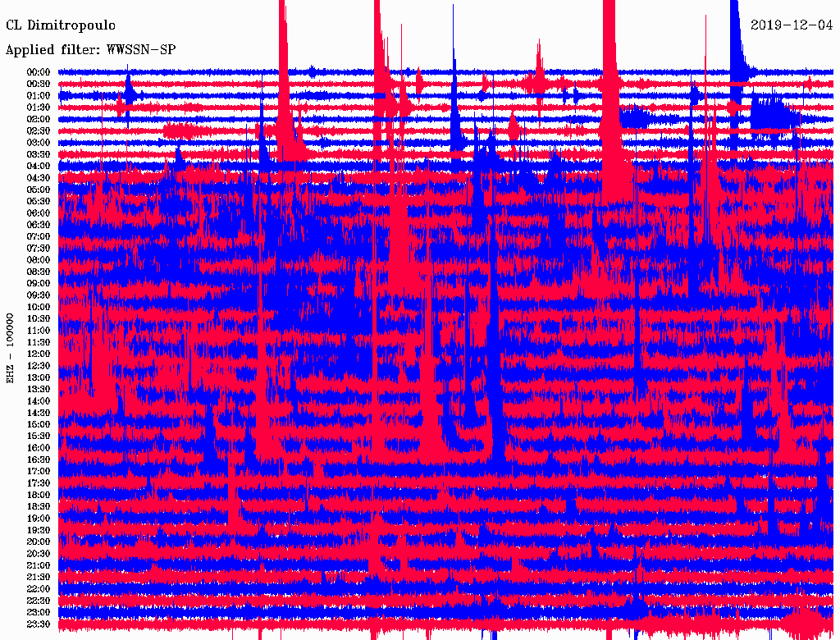Image resolution: width=840 pixels, height=640 pixels.
Task: Select the 02:30 time label
Action: click(x=38, y=130)
